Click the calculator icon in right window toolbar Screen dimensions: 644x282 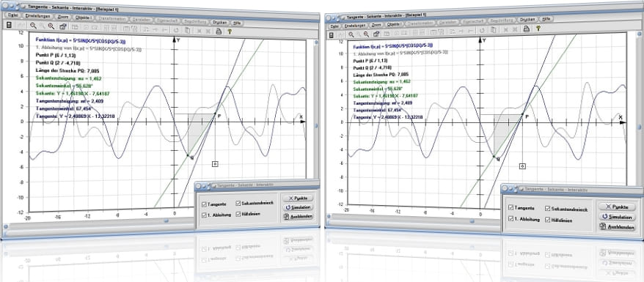coord(332,34)
